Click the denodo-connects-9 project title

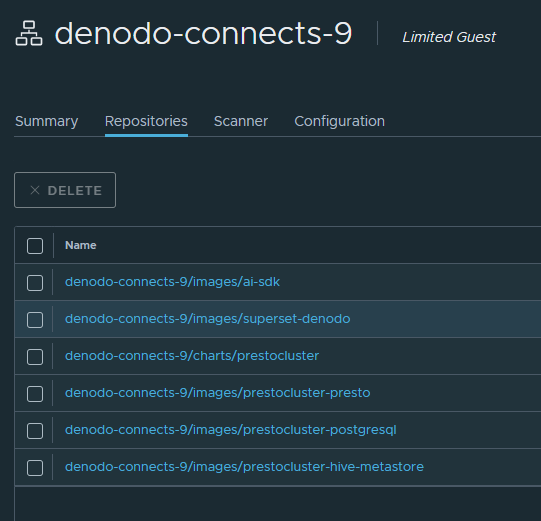(x=204, y=33)
